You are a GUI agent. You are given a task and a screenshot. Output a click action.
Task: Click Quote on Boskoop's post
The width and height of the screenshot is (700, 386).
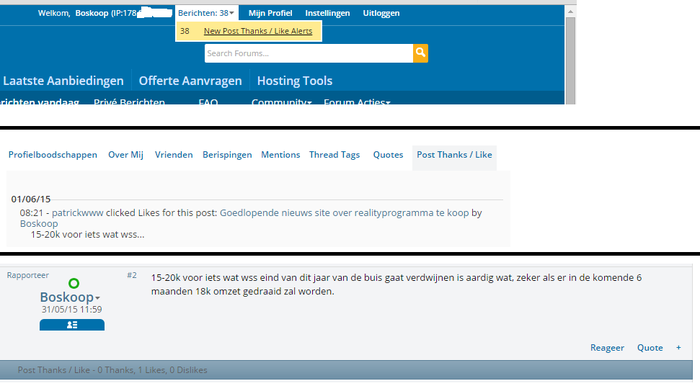[x=650, y=348]
